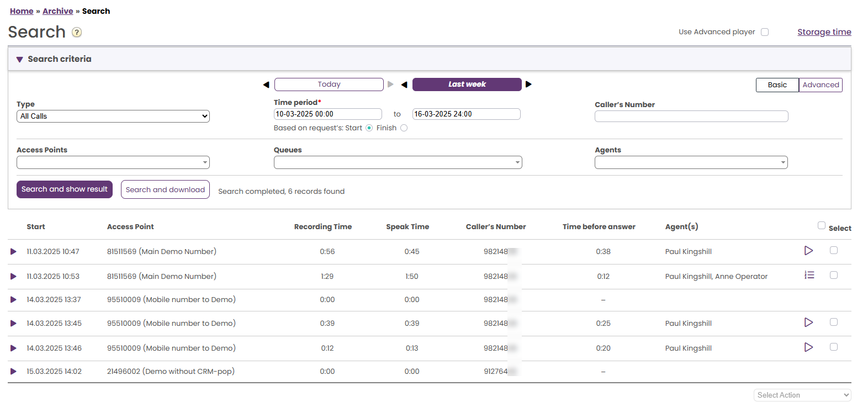Enable the Use Advanced player checkbox
Image resolution: width=868 pixels, height=407 pixels.
tap(765, 32)
